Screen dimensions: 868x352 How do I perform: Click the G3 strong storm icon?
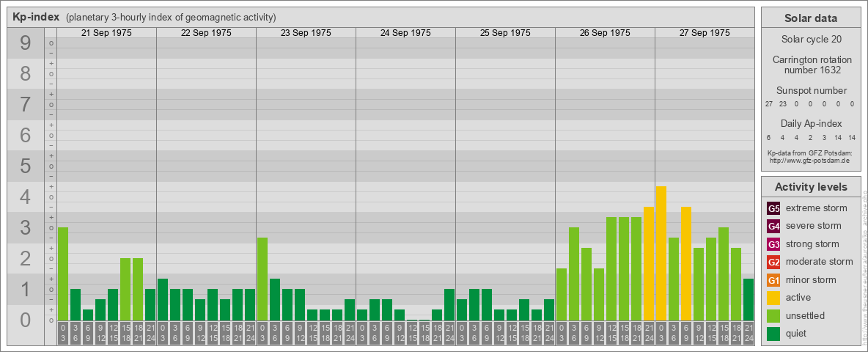pyautogui.click(x=773, y=244)
